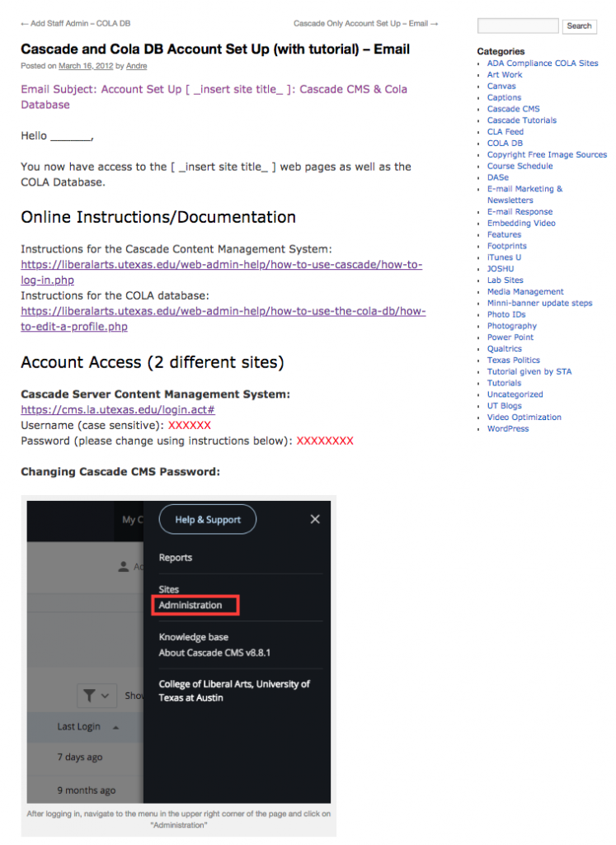
Task: Open JOSHU category
Action: click(x=501, y=268)
